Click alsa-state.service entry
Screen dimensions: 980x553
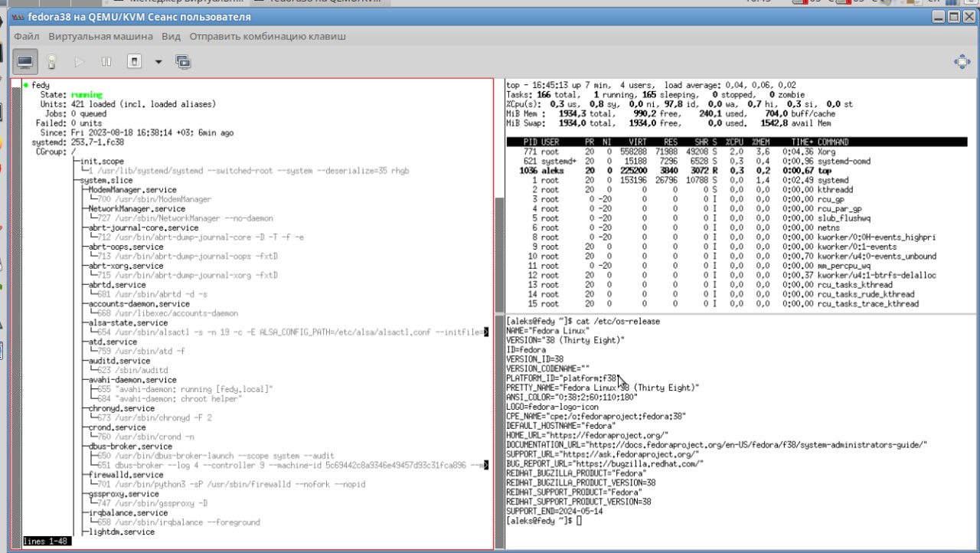(x=129, y=322)
